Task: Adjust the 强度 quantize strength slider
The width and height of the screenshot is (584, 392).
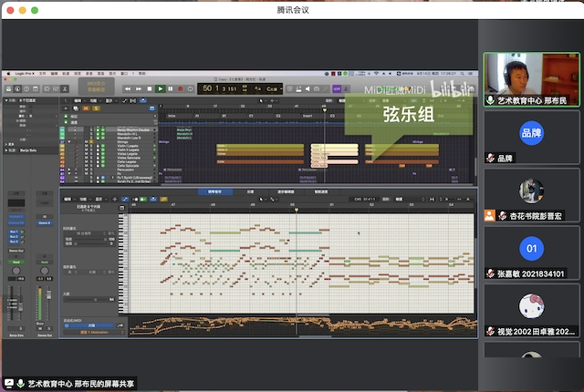Action: point(89,239)
